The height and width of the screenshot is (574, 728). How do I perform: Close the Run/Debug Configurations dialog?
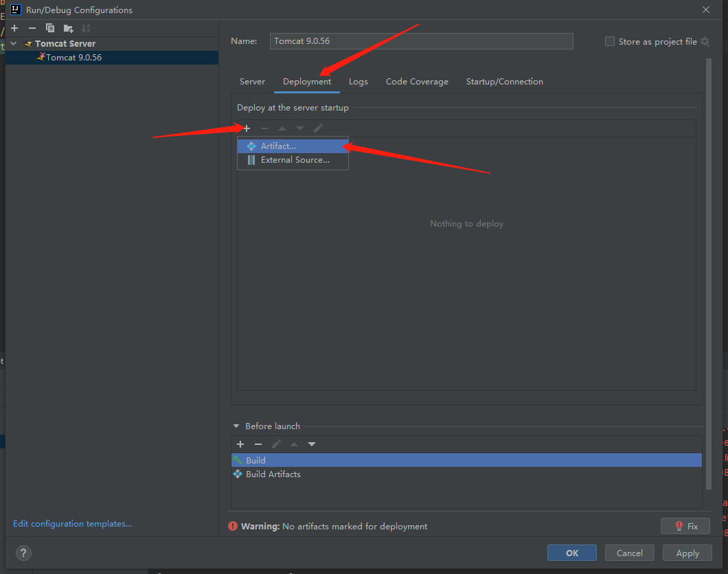click(x=706, y=10)
